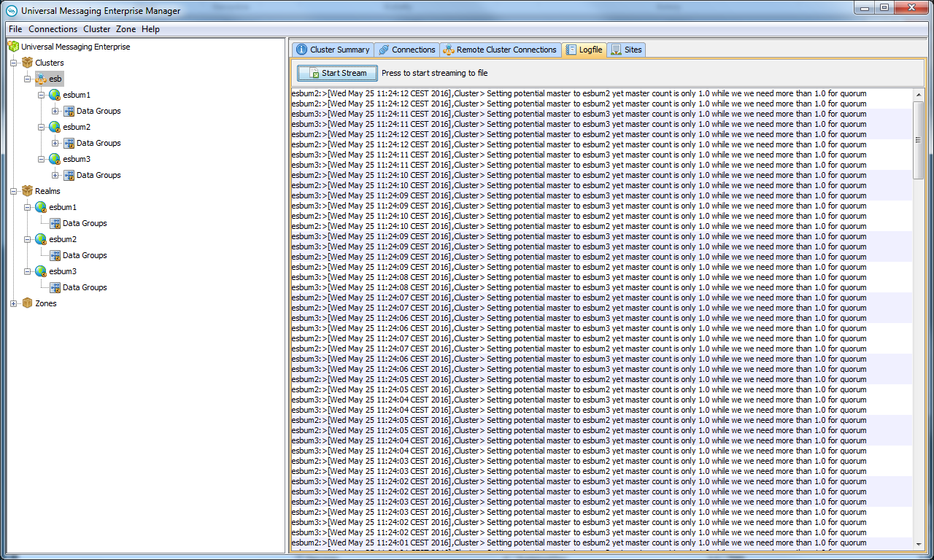Collapse the esb cluster node

tap(28, 79)
